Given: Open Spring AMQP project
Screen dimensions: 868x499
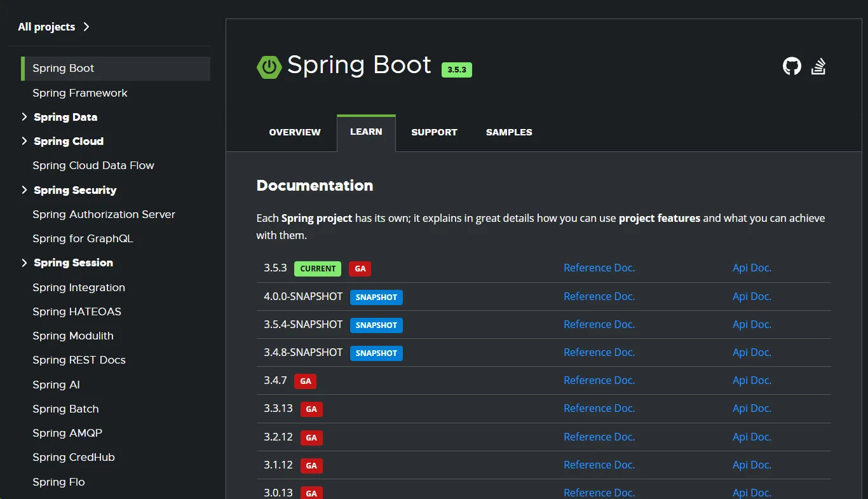Looking at the screenshot, I should click(67, 433).
